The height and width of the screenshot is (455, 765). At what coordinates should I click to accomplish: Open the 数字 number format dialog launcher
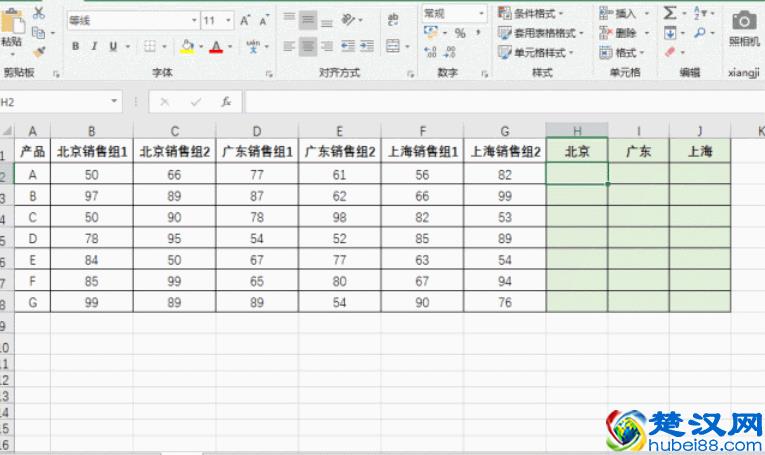point(484,74)
